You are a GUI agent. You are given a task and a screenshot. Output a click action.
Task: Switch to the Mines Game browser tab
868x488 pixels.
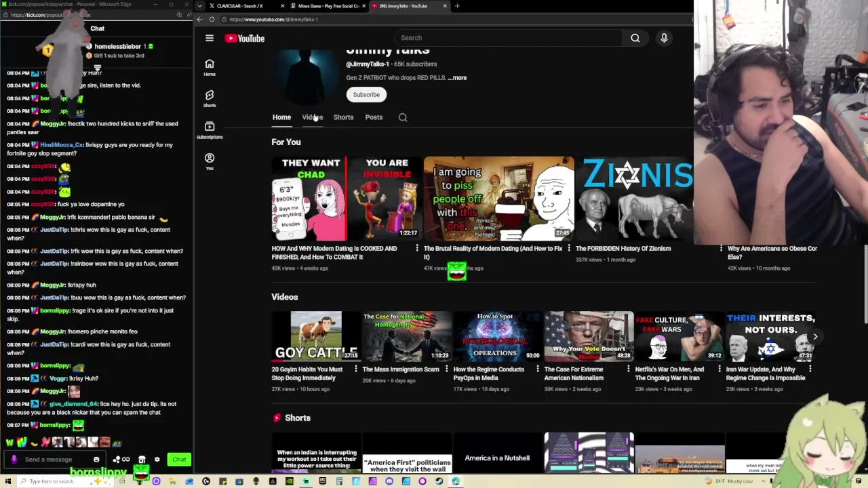coord(328,6)
